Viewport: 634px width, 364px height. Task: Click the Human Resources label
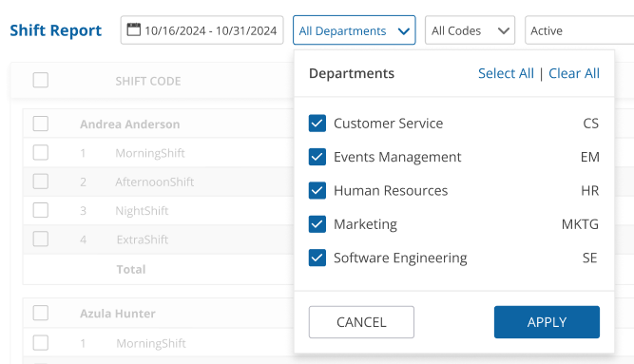pos(391,190)
